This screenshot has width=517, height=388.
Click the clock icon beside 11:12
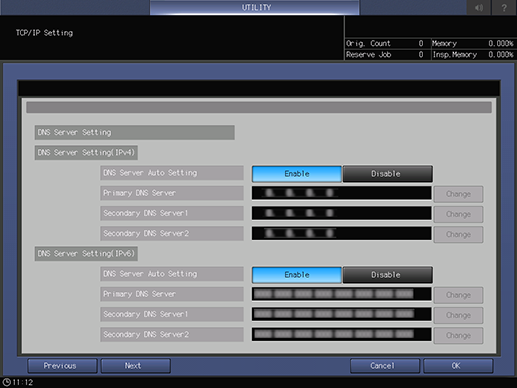point(6,382)
